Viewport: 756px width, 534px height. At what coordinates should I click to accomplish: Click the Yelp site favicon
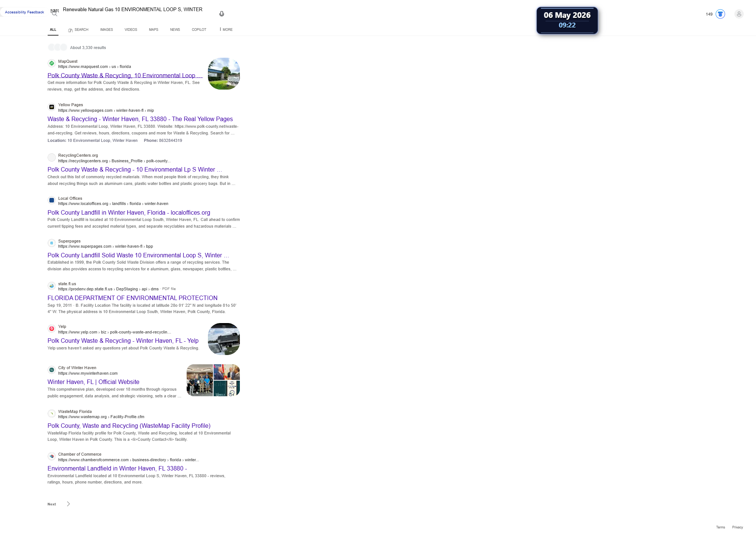point(52,329)
